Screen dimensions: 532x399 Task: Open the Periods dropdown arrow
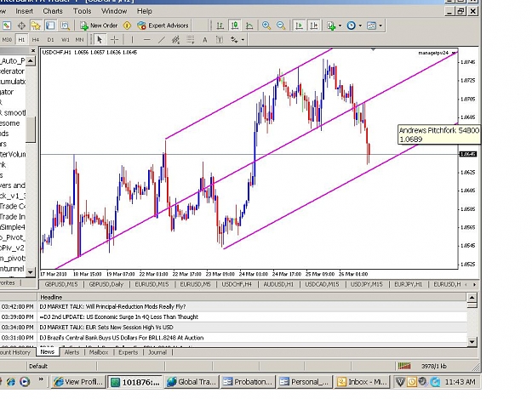[360, 26]
